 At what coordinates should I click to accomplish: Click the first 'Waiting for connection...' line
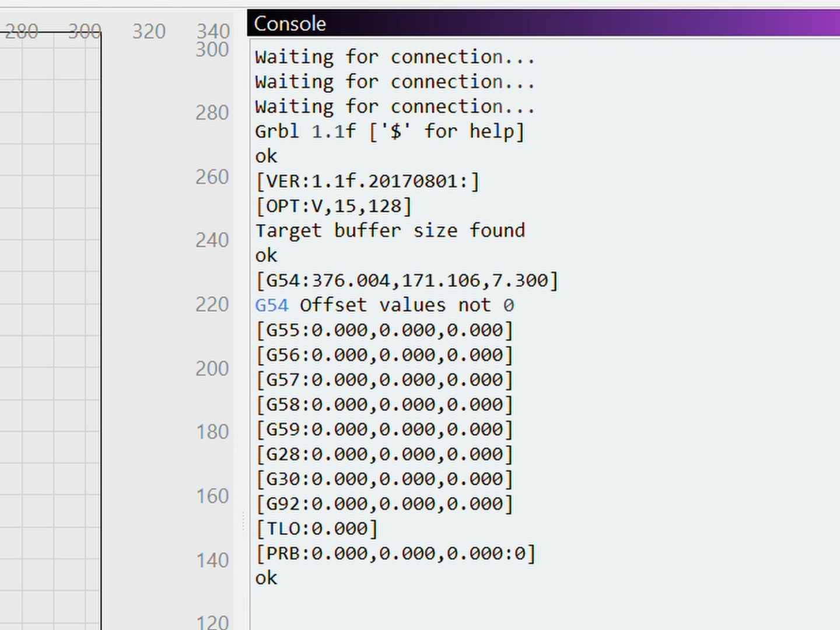click(395, 57)
